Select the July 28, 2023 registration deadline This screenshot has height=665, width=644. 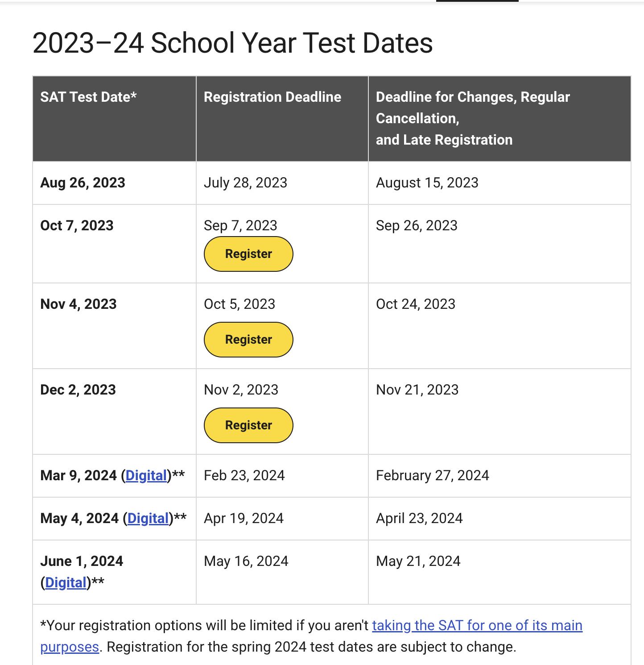(245, 183)
